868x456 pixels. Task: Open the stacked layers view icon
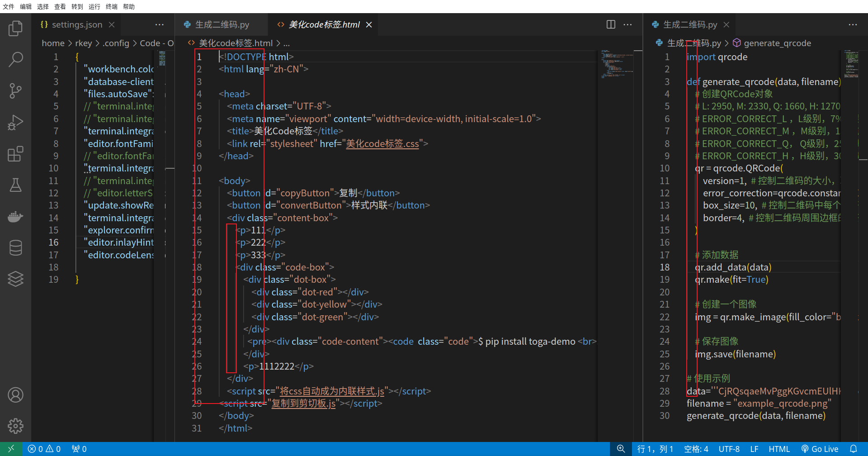point(15,279)
